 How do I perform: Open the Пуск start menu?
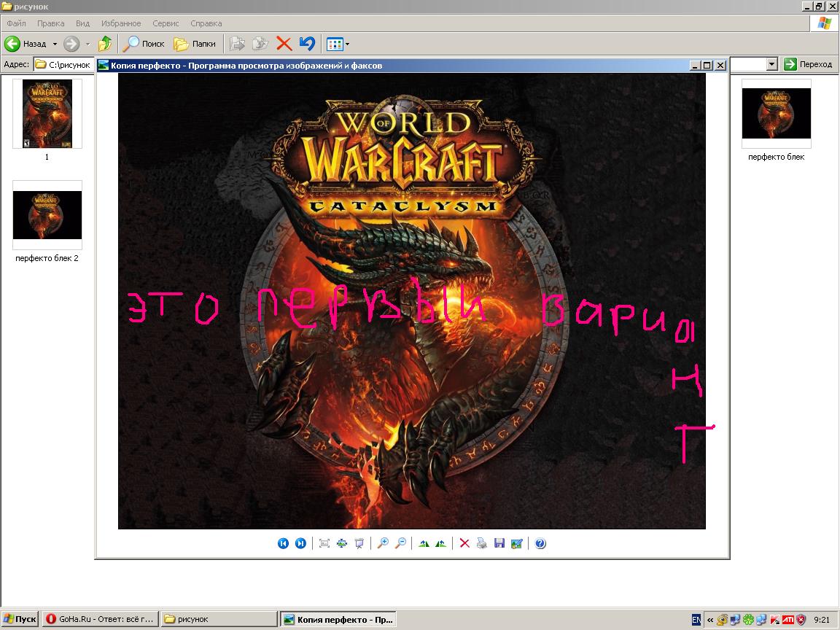point(19,619)
